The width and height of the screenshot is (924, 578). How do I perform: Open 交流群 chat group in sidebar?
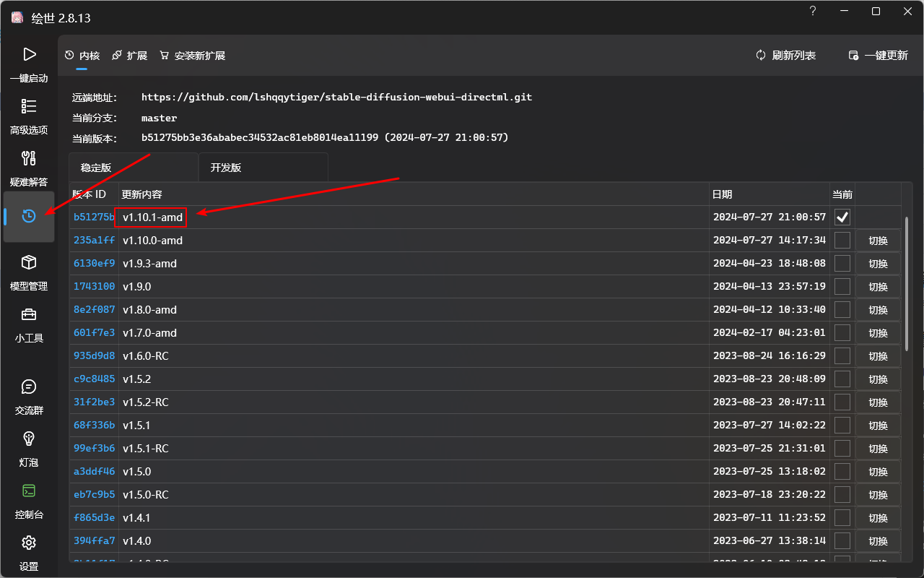pyautogui.click(x=29, y=397)
